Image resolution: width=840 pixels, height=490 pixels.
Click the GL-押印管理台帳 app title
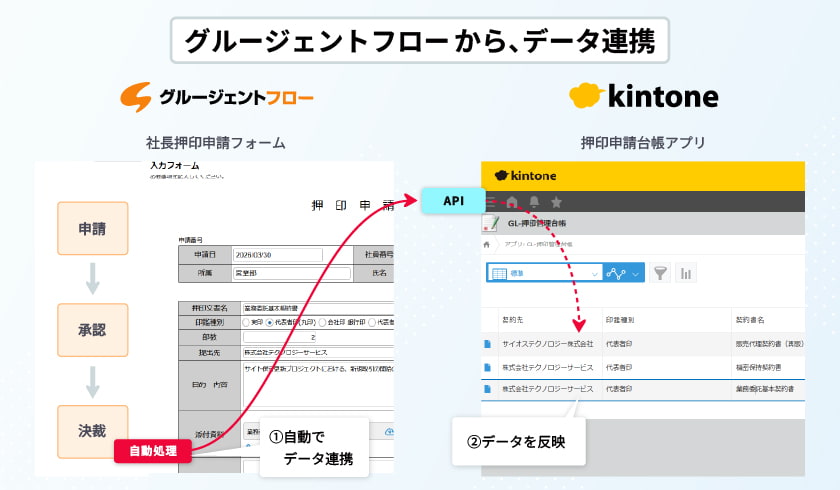pos(536,223)
